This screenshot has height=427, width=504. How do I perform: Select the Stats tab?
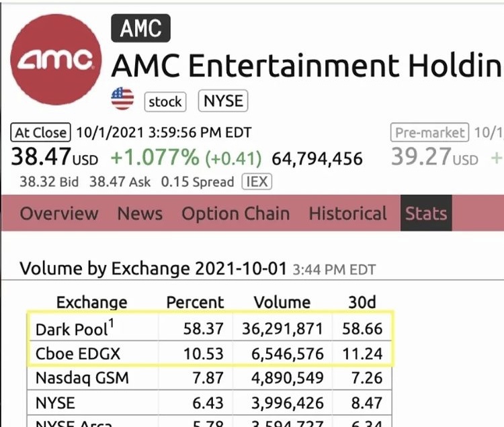point(425,213)
